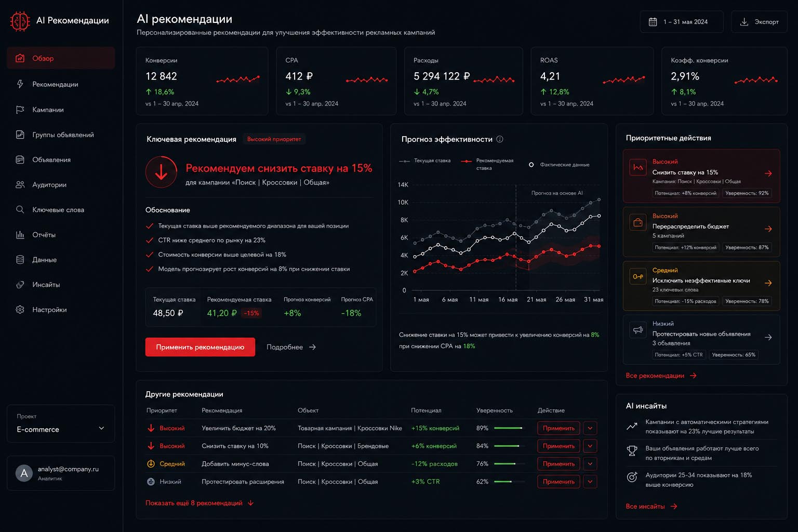Screen dimensions: 798x532
Task: Expand Показать ещё 8 рекомендаций
Action: 199,503
